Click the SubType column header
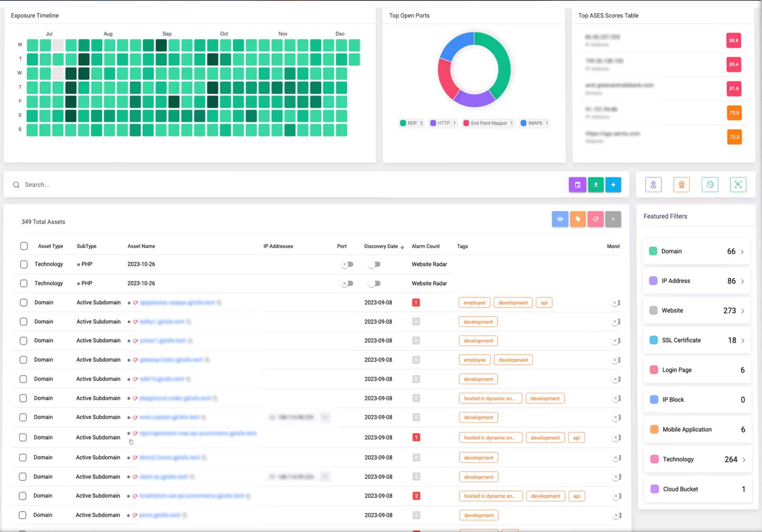 86,246
